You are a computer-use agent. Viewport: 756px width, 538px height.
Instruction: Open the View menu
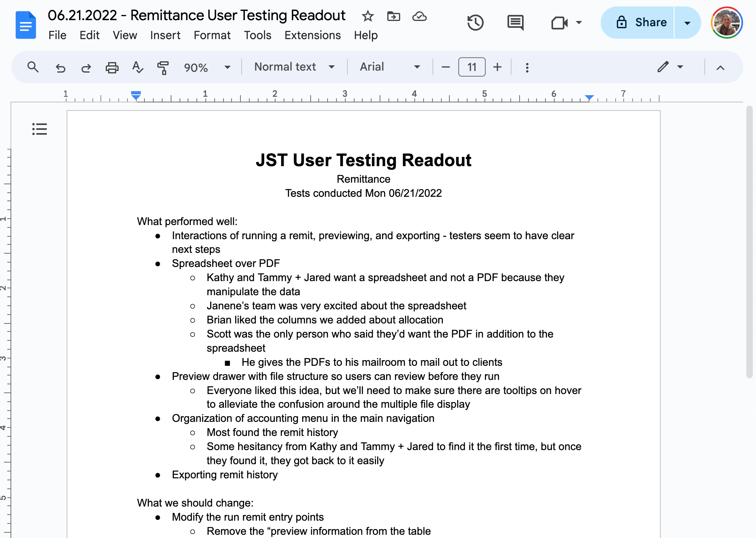point(125,35)
